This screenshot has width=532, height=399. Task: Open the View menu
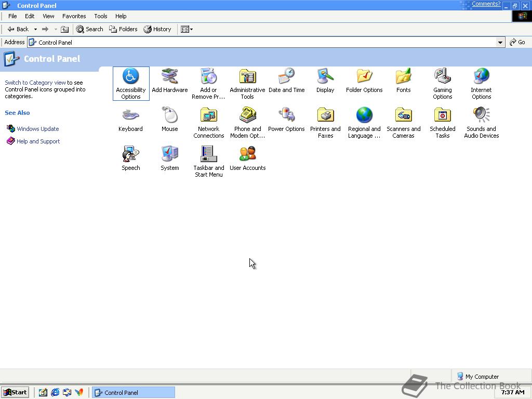tap(48, 16)
